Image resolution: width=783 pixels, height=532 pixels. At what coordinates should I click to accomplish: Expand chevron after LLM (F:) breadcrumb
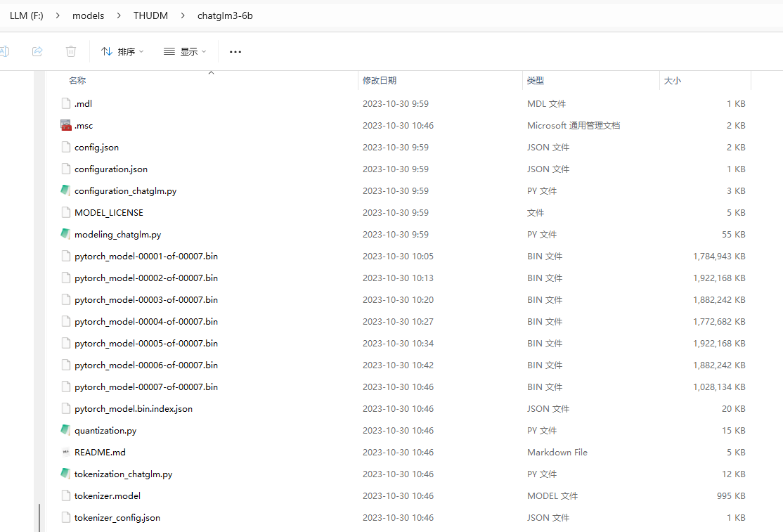[x=58, y=15]
